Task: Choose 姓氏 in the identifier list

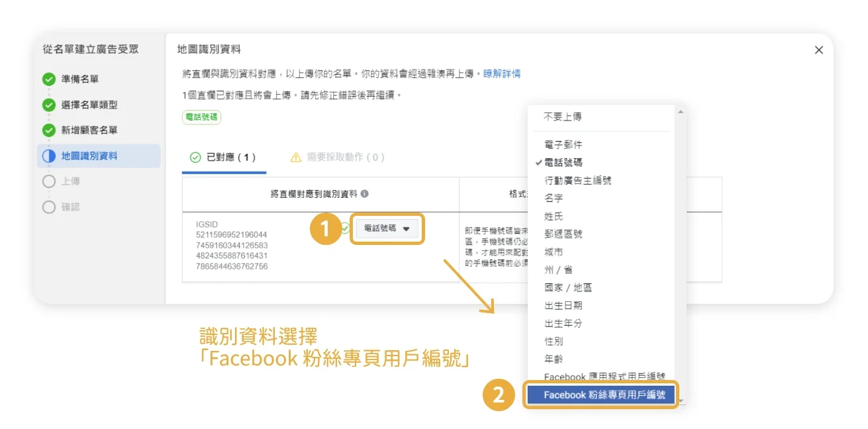Action: [554, 216]
